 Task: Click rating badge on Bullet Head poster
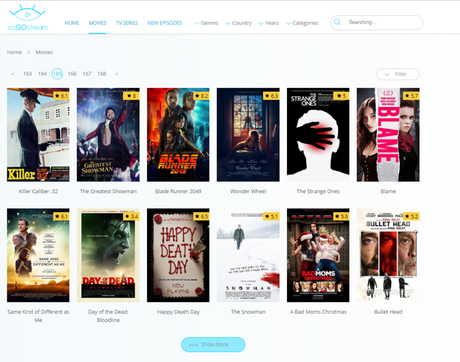pyautogui.click(x=411, y=217)
